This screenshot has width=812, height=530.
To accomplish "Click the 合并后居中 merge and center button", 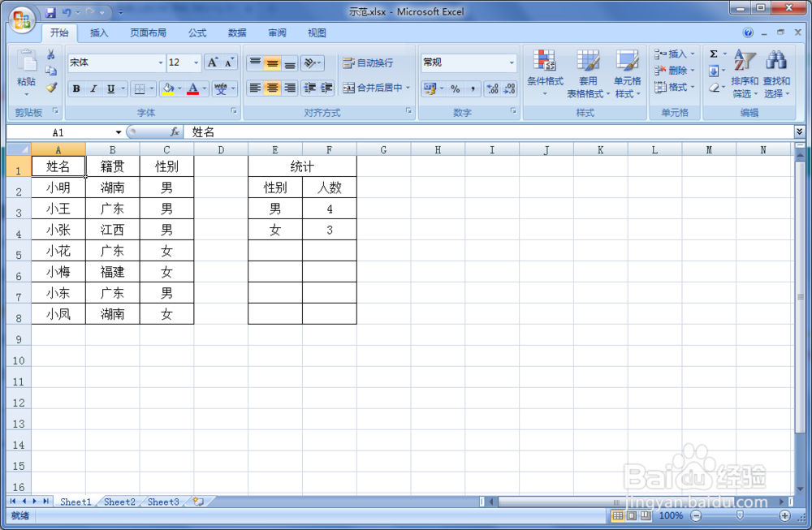I will pos(372,88).
